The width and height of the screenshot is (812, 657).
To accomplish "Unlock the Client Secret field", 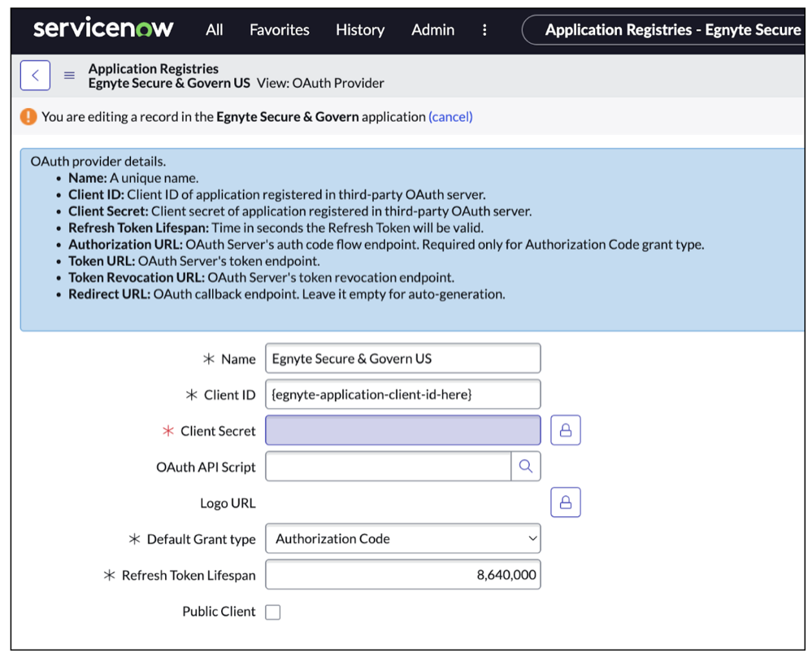I will [x=565, y=429].
